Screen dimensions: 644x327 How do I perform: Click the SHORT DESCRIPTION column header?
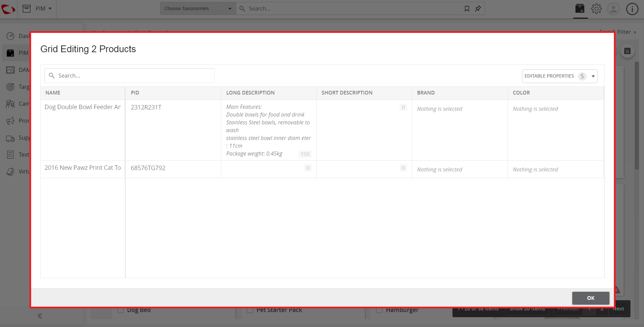pyautogui.click(x=364, y=93)
